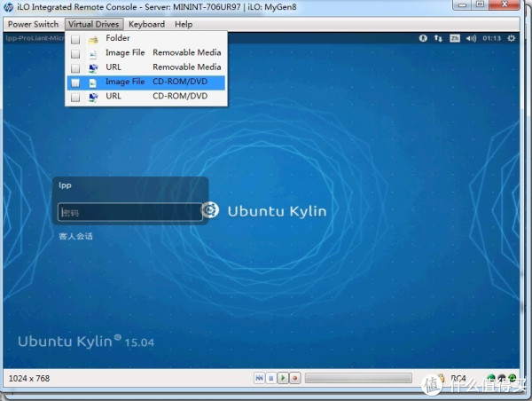Expand the Keyboard menu

pyautogui.click(x=146, y=24)
